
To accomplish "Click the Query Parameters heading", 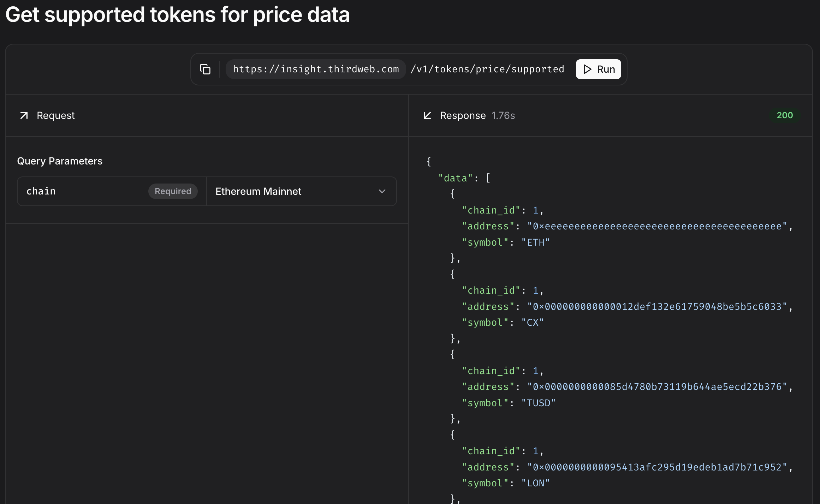I will click(60, 161).
